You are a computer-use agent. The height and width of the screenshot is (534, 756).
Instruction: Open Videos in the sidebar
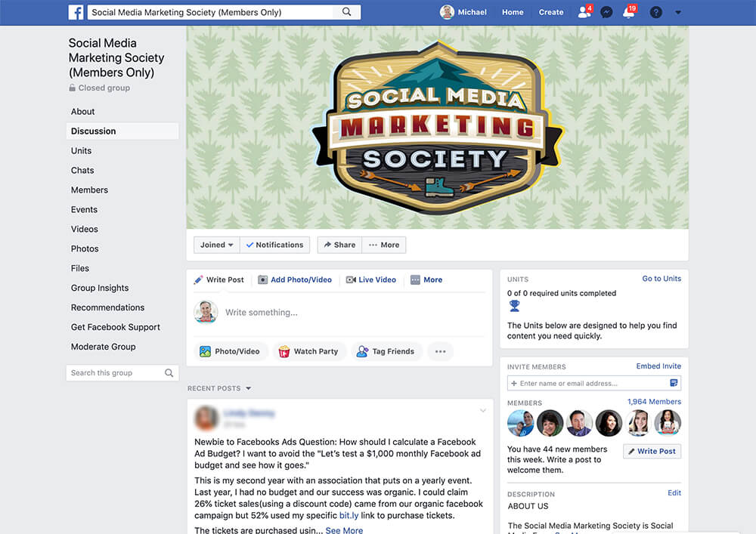tap(85, 229)
